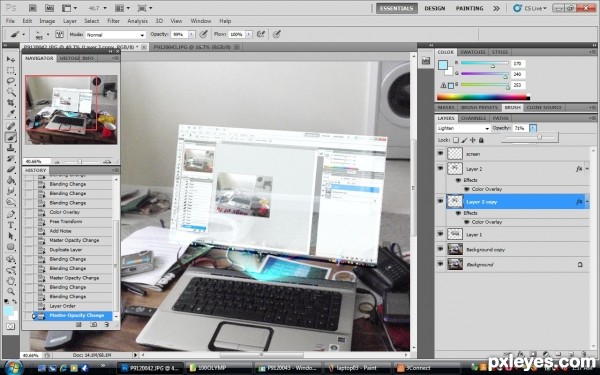Open the Image menu

coord(47,21)
